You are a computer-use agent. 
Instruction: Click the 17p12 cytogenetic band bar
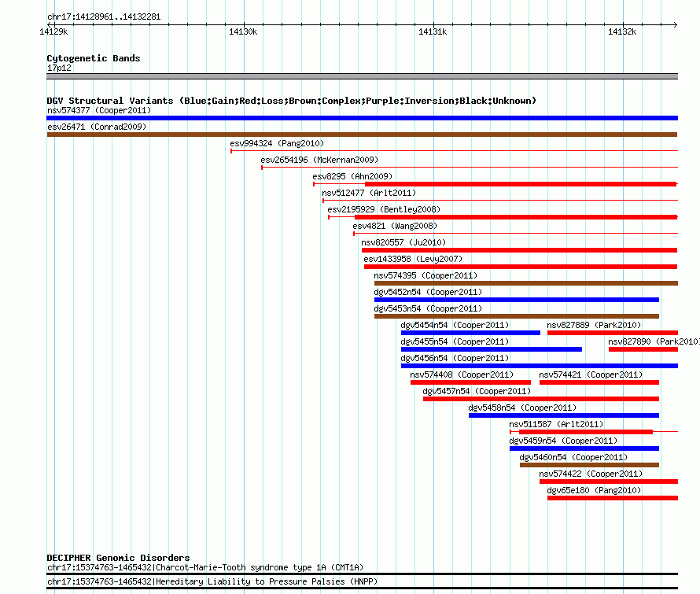coord(362,76)
